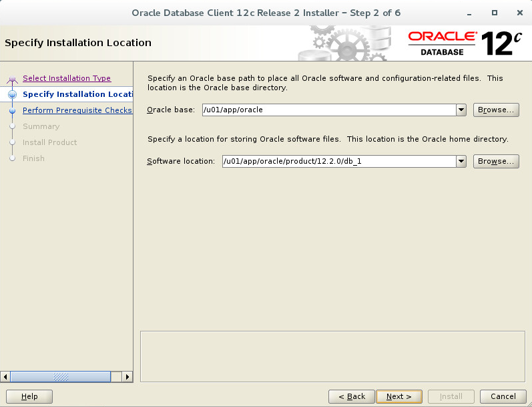The width and height of the screenshot is (532, 407).
Task: Select the Specify Installation Location step
Action: click(x=77, y=94)
